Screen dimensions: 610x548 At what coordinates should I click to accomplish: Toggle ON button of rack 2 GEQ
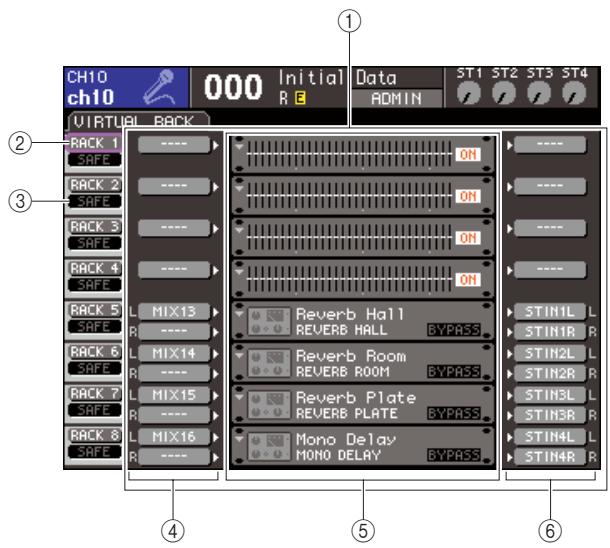click(x=468, y=196)
